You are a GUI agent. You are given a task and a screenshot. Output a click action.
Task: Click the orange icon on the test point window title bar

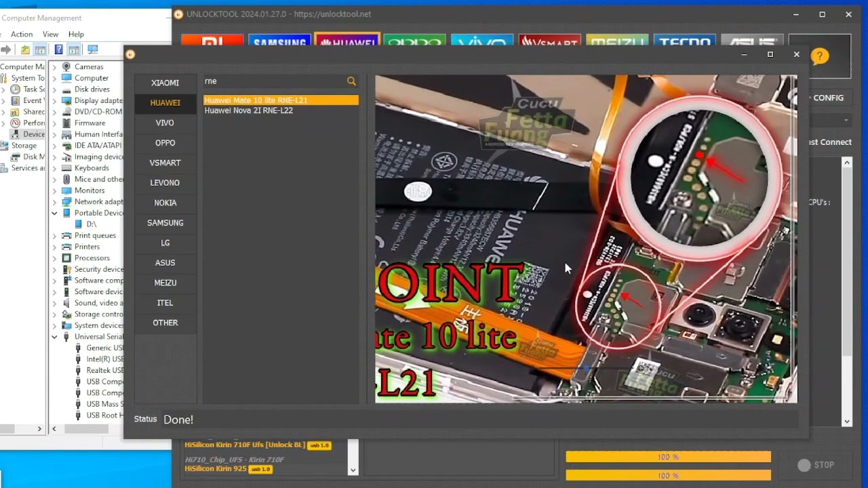point(130,54)
